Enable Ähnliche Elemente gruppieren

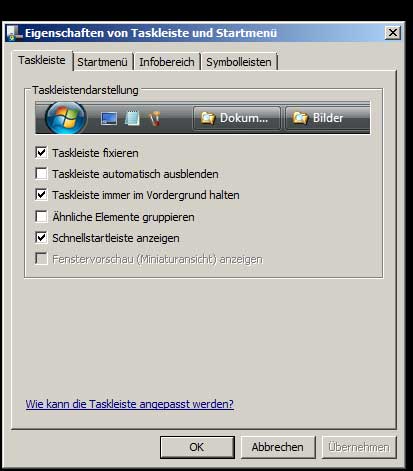tap(41, 216)
